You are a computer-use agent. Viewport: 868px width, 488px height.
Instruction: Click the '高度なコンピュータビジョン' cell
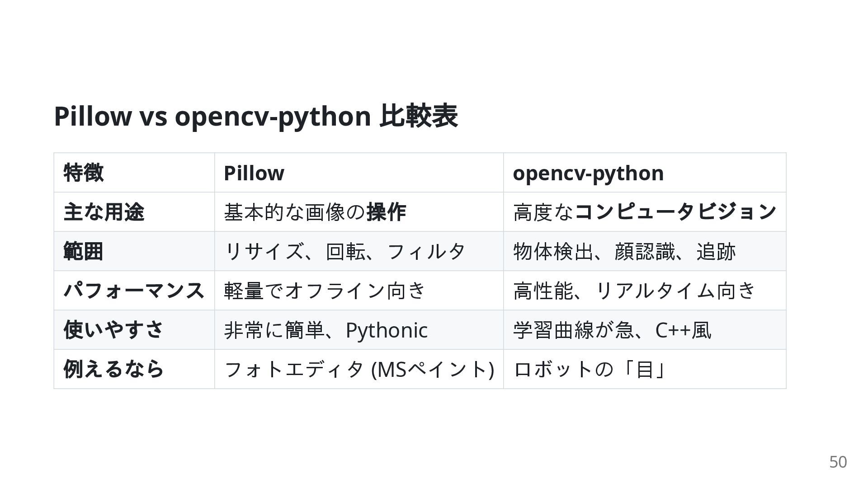pyautogui.click(x=645, y=212)
